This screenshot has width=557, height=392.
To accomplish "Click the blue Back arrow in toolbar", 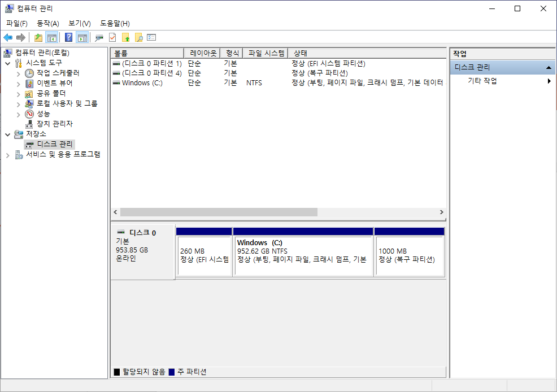I will pyautogui.click(x=8, y=37).
